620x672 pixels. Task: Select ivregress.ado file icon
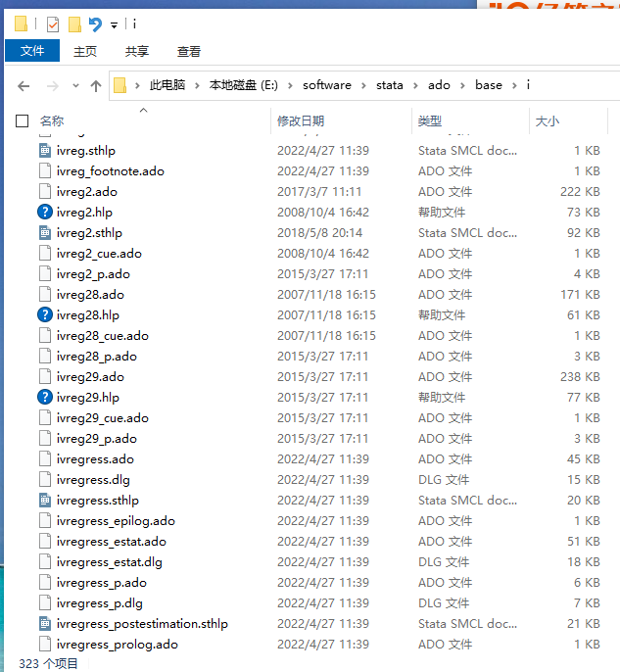45,459
